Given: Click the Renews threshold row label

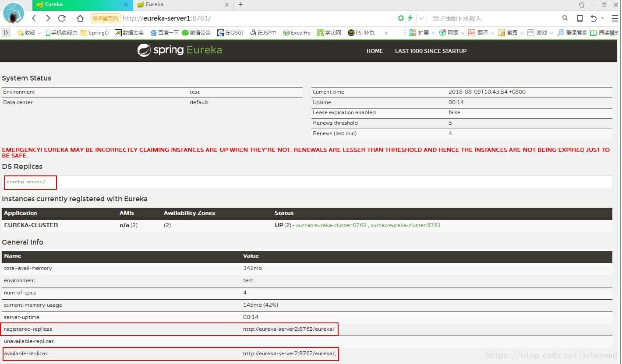Looking at the screenshot, I should tap(335, 123).
